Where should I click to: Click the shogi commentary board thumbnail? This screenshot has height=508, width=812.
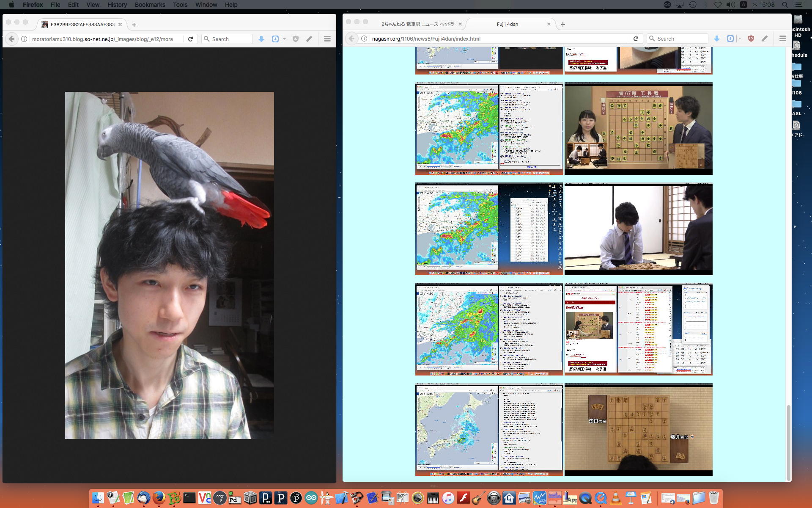tap(638, 128)
